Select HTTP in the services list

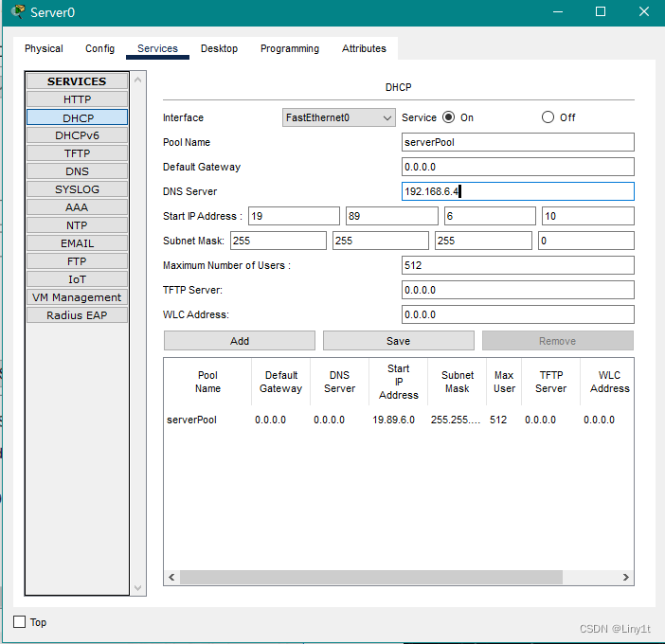click(x=77, y=99)
